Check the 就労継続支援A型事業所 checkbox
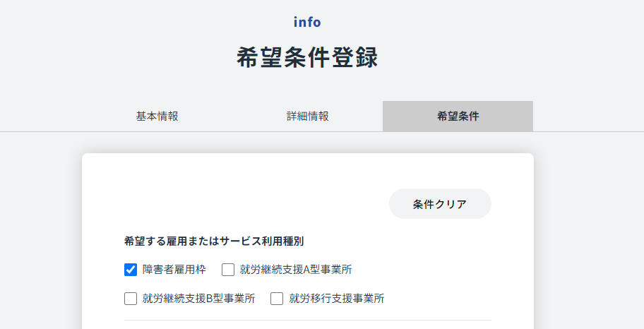The height and width of the screenshot is (329, 644). [228, 270]
